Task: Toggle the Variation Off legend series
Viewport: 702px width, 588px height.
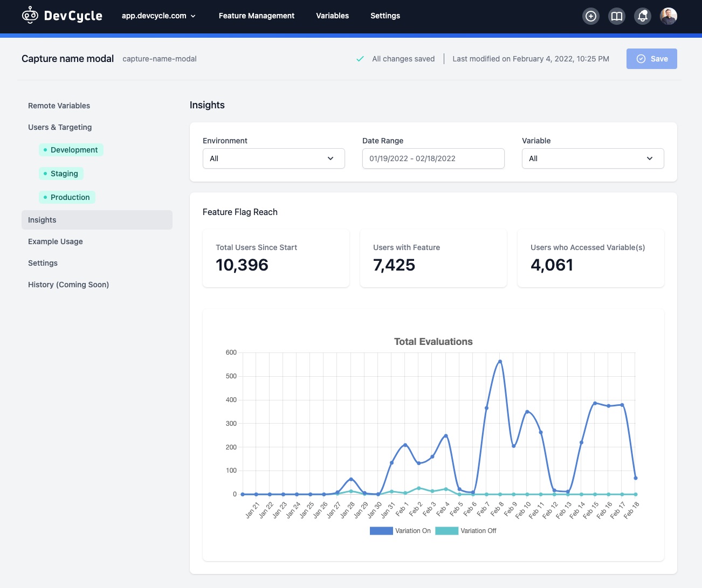Action: 466,531
